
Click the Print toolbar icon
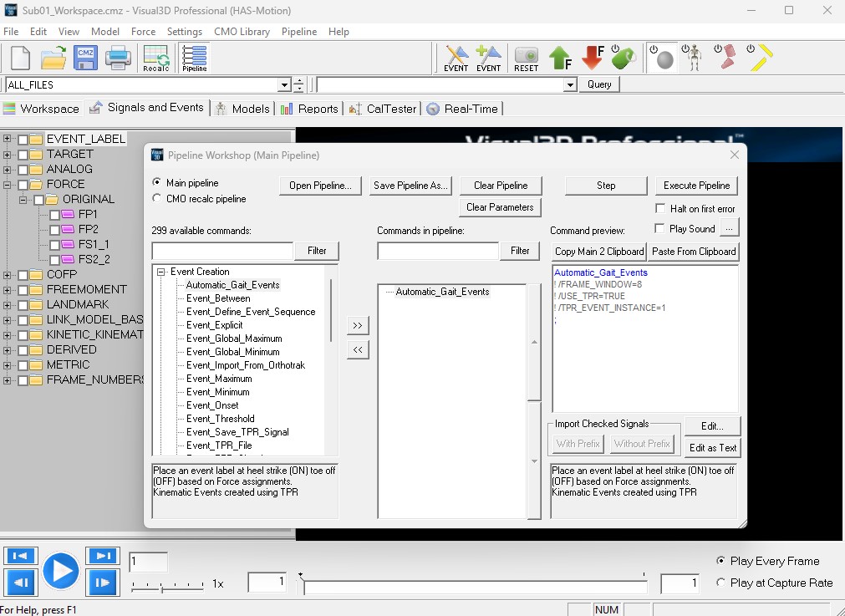coord(118,58)
